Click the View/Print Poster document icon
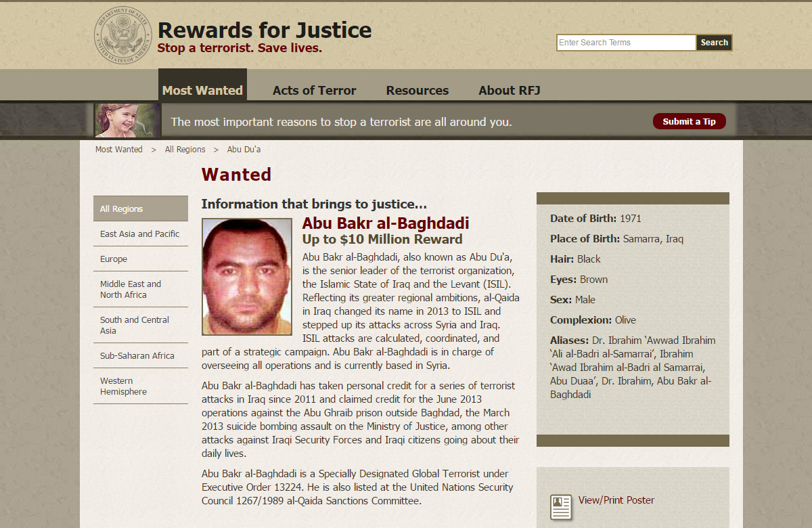The height and width of the screenshot is (528, 812). click(560, 507)
